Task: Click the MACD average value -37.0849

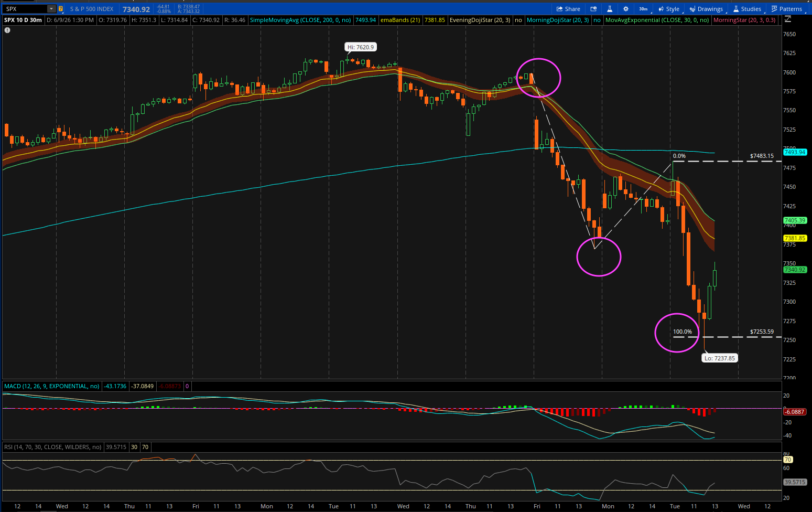Action: [143, 386]
